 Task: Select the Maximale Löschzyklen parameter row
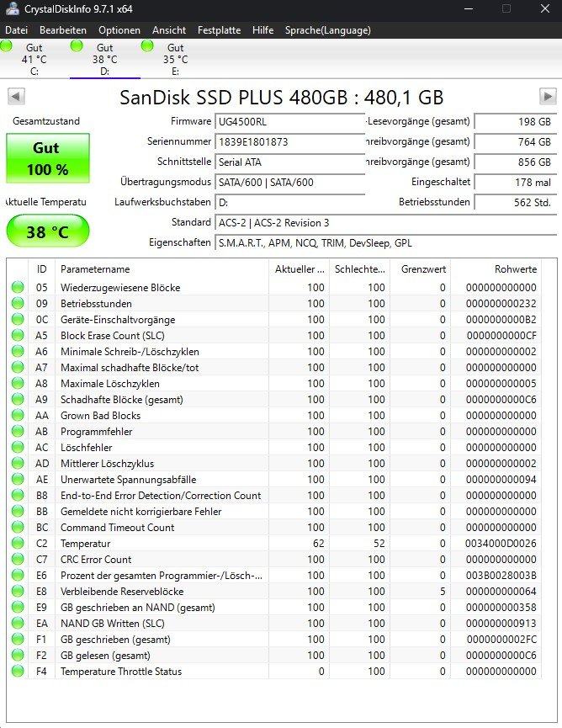274,384
